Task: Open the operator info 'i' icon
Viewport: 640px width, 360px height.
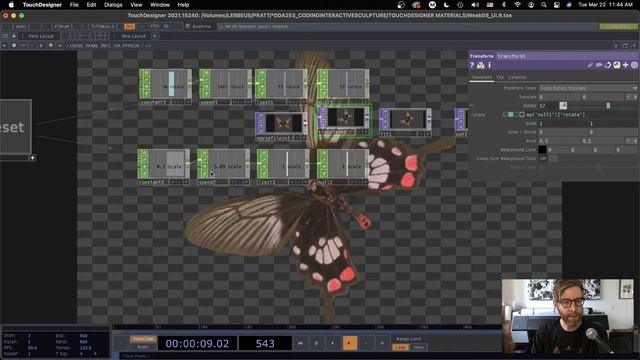Action: tap(489, 65)
